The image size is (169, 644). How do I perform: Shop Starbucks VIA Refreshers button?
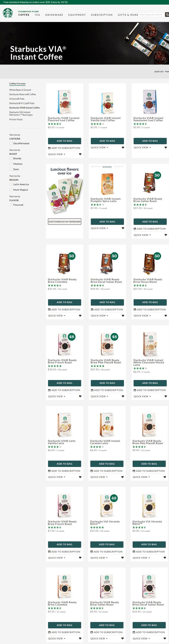point(65,222)
